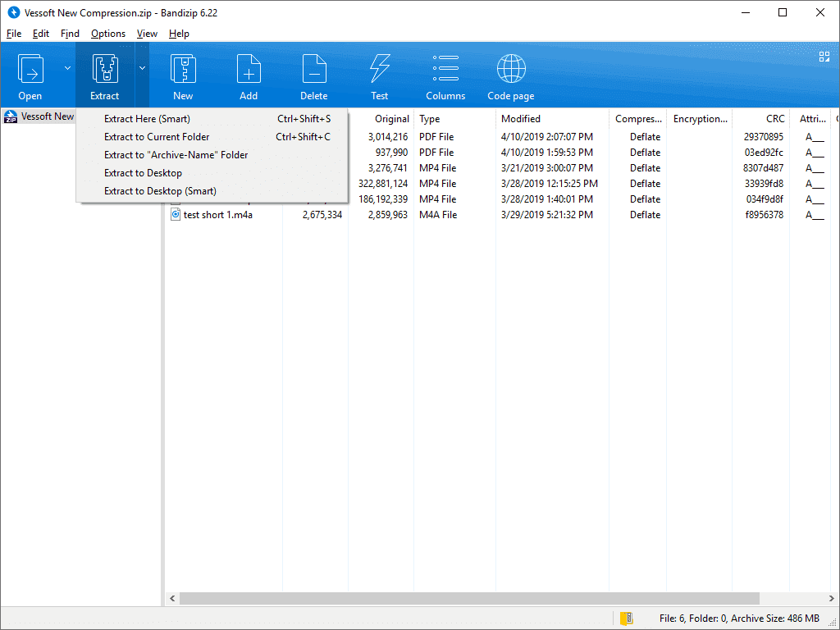Viewport: 840px width, 630px height.
Task: Choose Extract to "Archive-Name" Folder
Action: (212, 155)
